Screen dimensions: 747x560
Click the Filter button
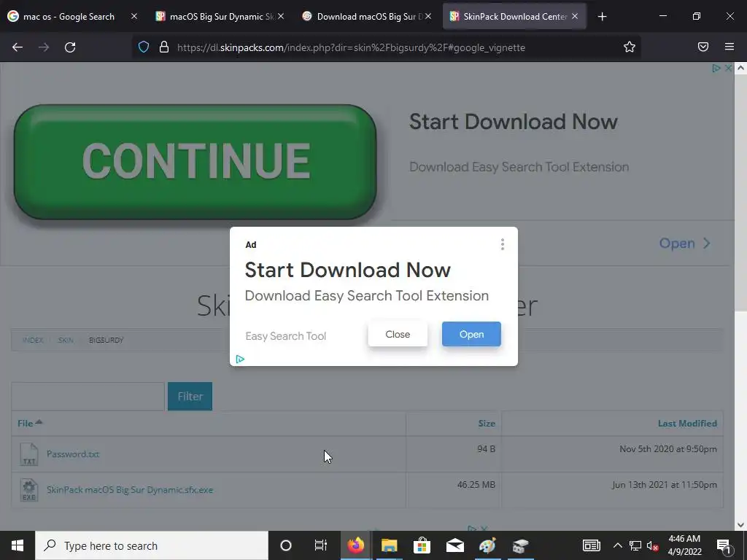tap(190, 396)
